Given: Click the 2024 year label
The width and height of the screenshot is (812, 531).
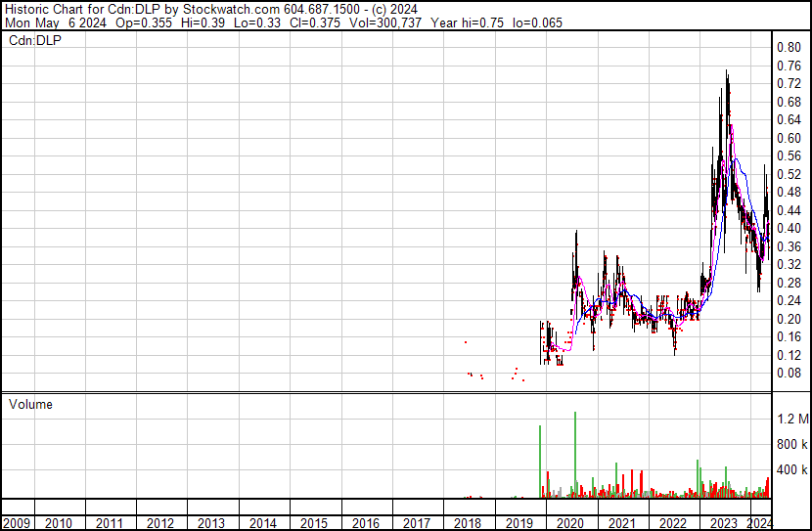Looking at the screenshot, I should click(759, 523).
